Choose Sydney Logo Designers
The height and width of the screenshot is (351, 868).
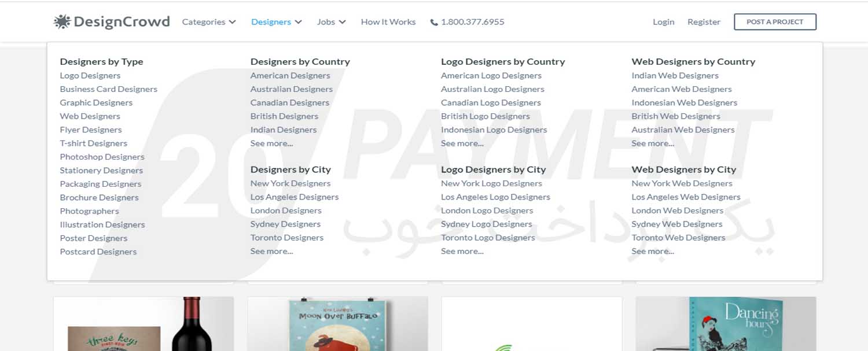(487, 224)
